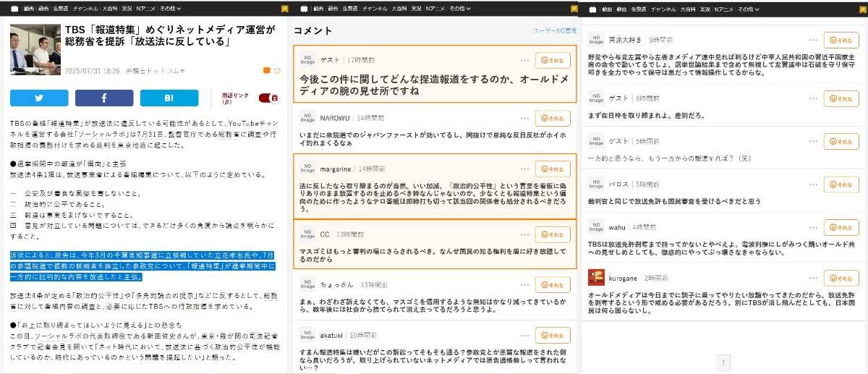The height and width of the screenshot is (374, 868).
Task: Open kurogane's red avatar image
Action: click(596, 278)
